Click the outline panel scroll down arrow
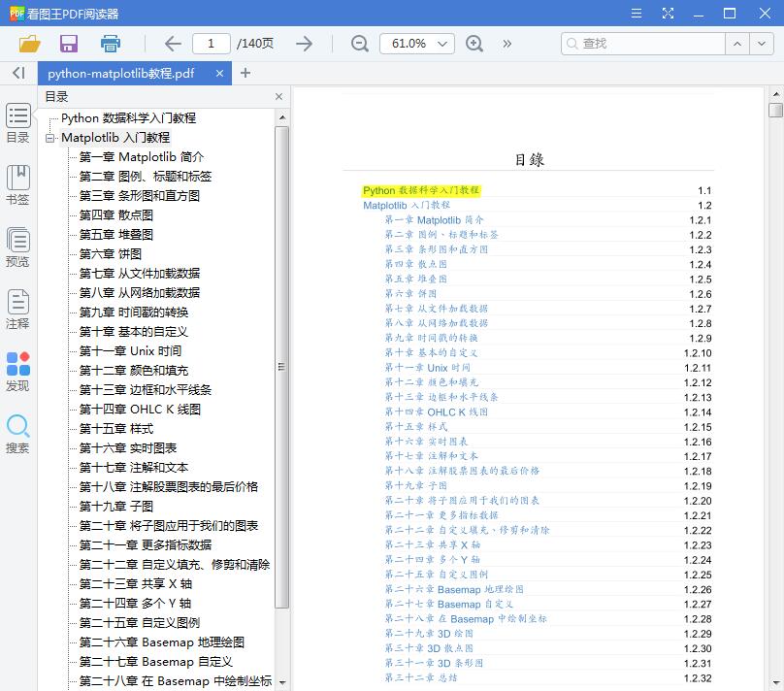Image resolution: width=784 pixels, height=691 pixels. click(x=282, y=682)
